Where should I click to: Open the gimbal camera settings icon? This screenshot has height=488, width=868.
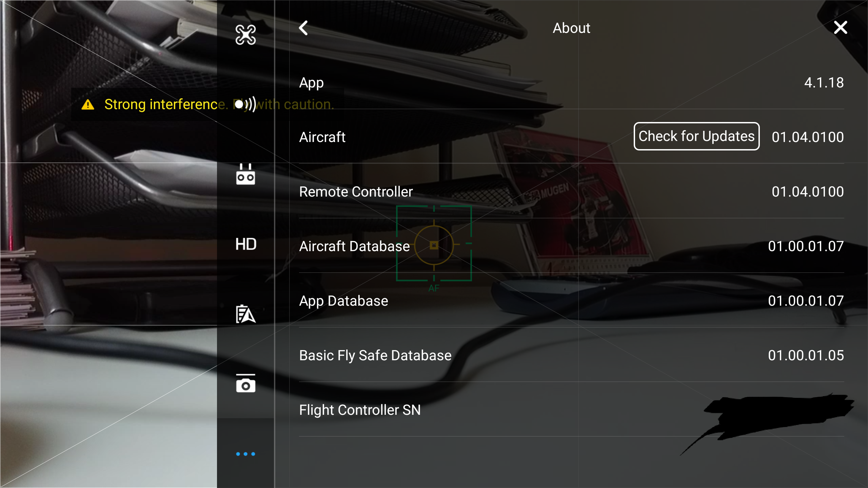(245, 383)
